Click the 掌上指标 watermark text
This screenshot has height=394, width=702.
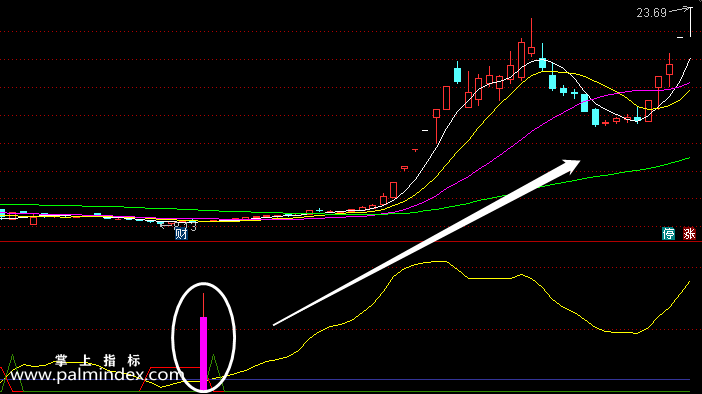98,360
